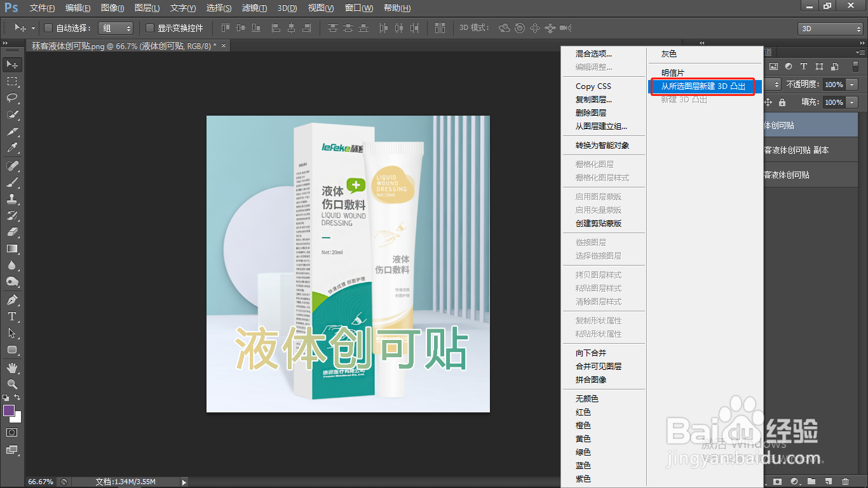Select the Eraser tool
Screen dimensions: 868x488
tap(11, 231)
